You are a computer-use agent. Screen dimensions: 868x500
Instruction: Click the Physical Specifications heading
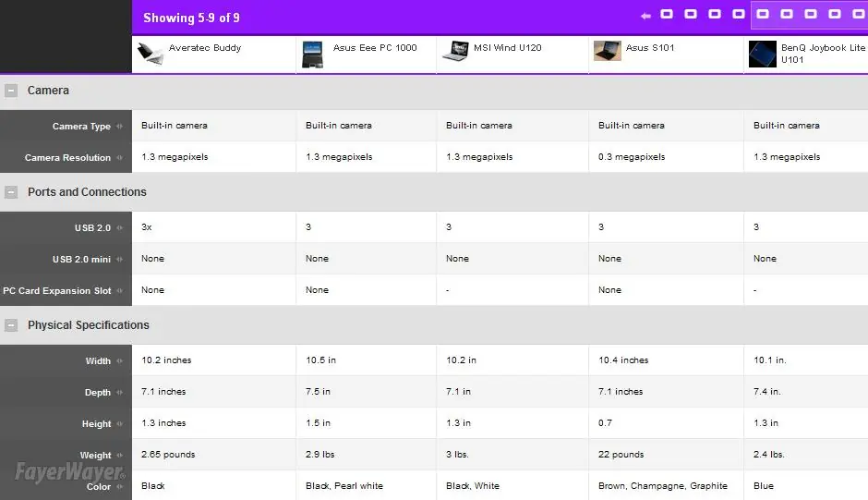(x=89, y=324)
